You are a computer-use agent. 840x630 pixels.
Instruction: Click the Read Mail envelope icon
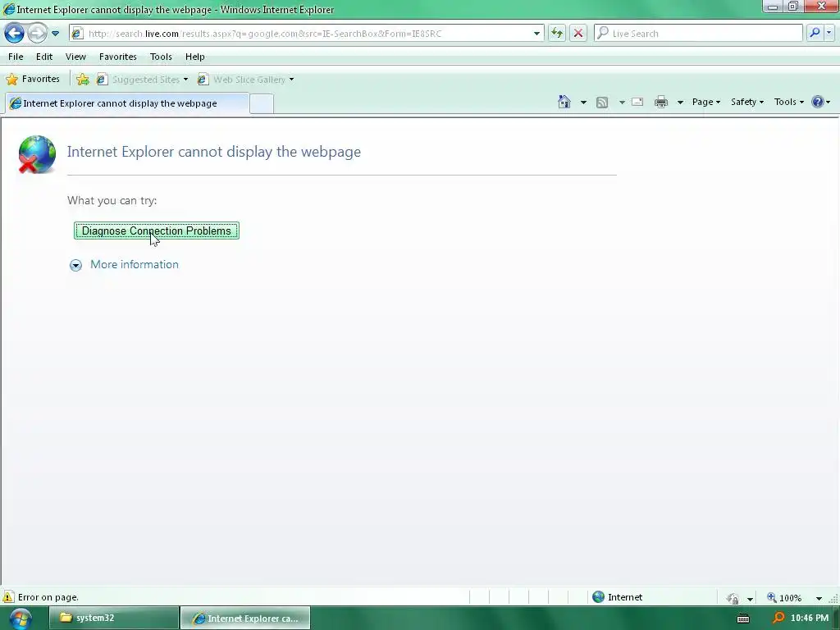click(x=637, y=102)
